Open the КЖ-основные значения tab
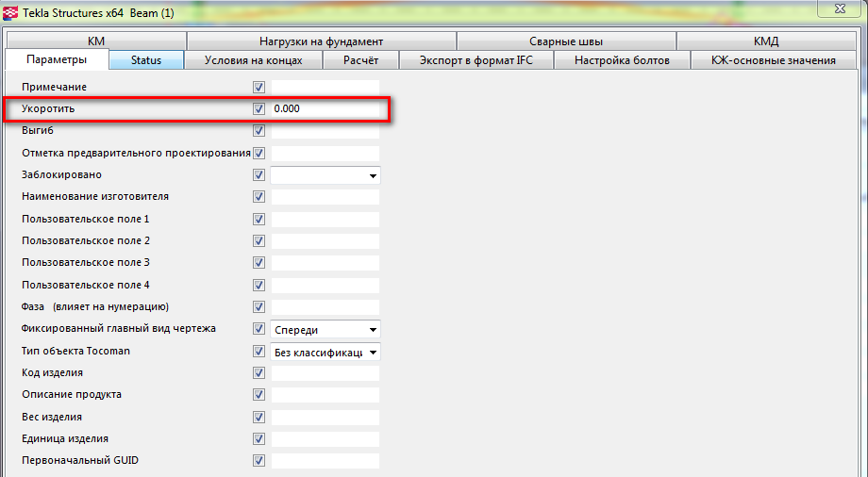Image resolution: width=868 pixels, height=477 pixels. (774, 60)
